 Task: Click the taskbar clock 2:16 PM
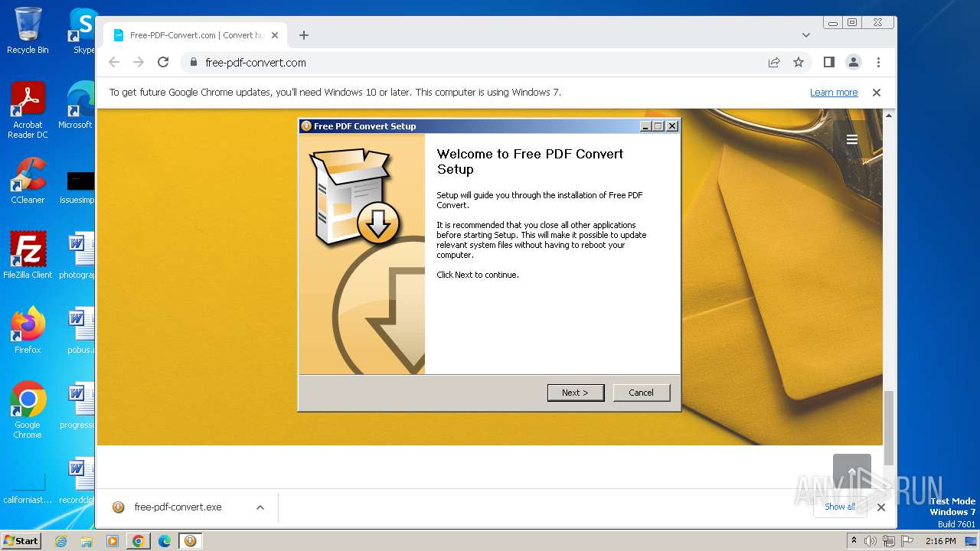coord(940,541)
